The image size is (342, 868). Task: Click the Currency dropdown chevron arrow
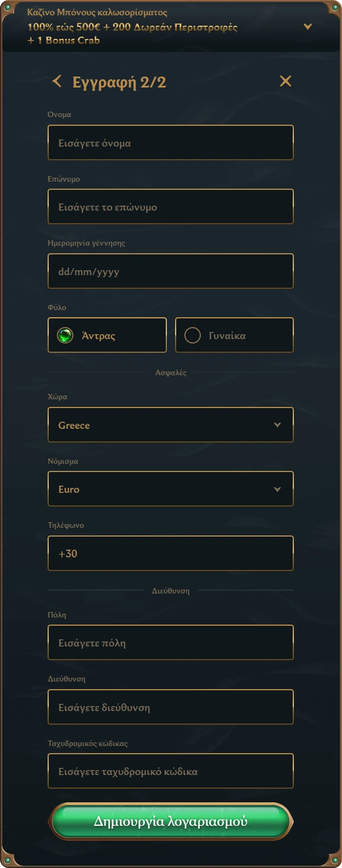pyautogui.click(x=277, y=489)
